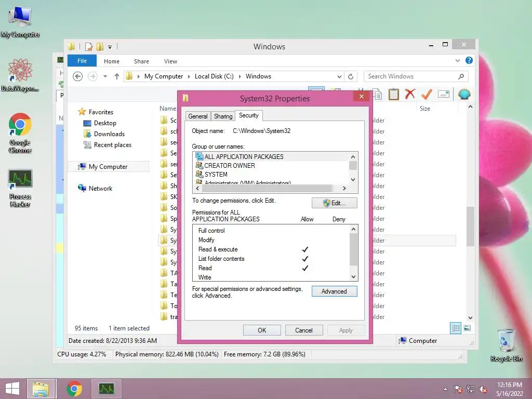Click File Explorer taskbar button
This screenshot has width=532, height=399.
(41, 389)
